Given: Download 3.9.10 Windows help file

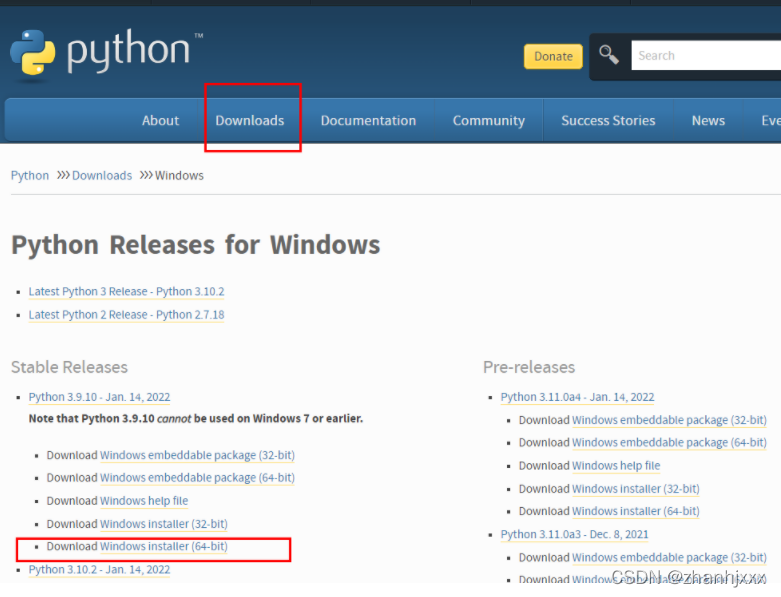Looking at the screenshot, I should 144,501.
